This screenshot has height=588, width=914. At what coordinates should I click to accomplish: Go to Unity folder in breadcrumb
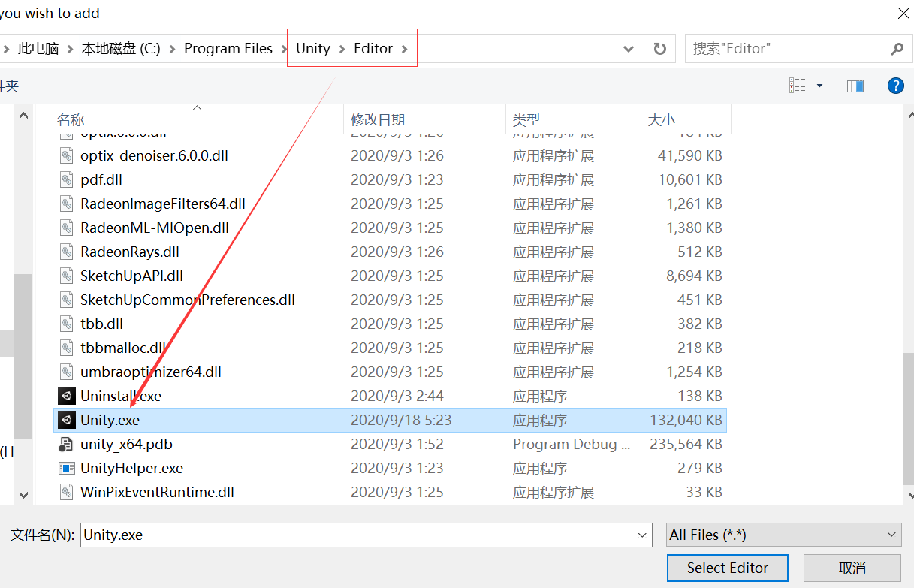313,48
